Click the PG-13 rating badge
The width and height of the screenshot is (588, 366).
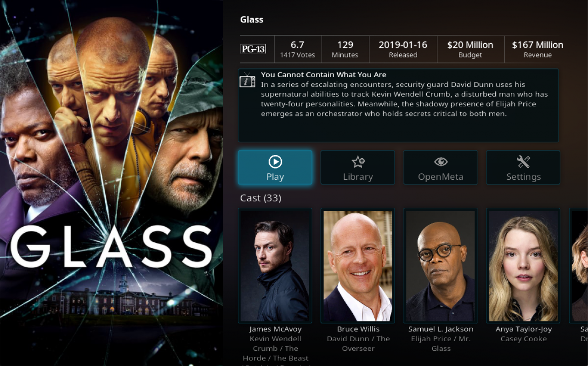pyautogui.click(x=253, y=49)
